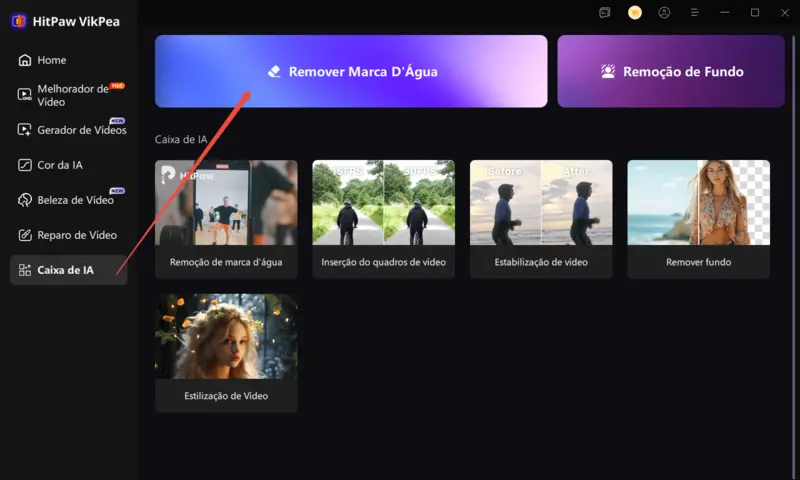Viewport: 800px width, 480px height.
Task: Open Melhorador de Vídeo section
Action: pyautogui.click(x=68, y=95)
